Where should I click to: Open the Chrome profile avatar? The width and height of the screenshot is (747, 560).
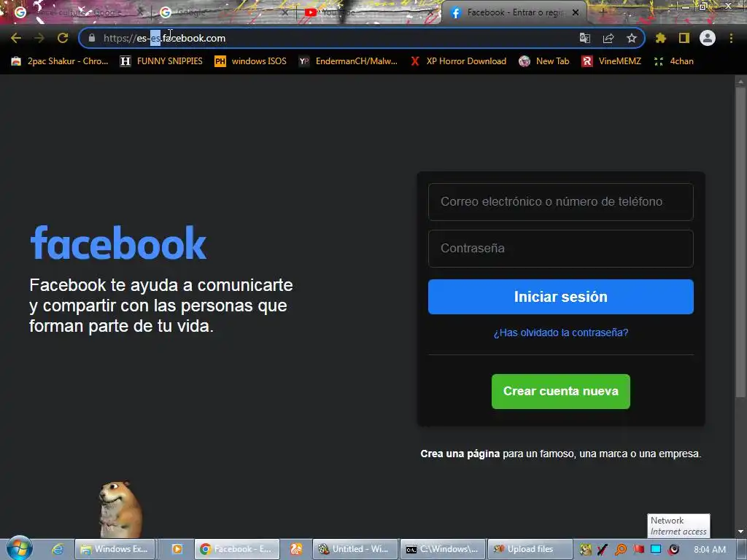pyautogui.click(x=708, y=38)
